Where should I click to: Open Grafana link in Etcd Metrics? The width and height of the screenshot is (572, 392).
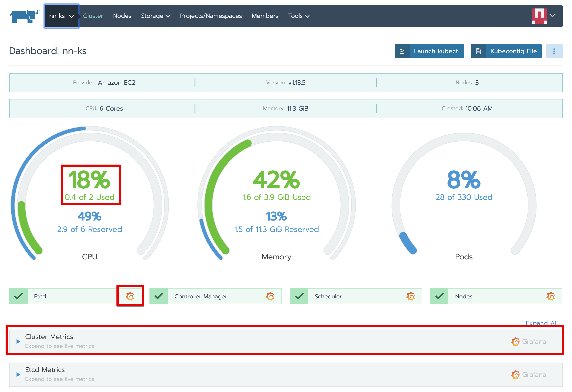tap(528, 375)
